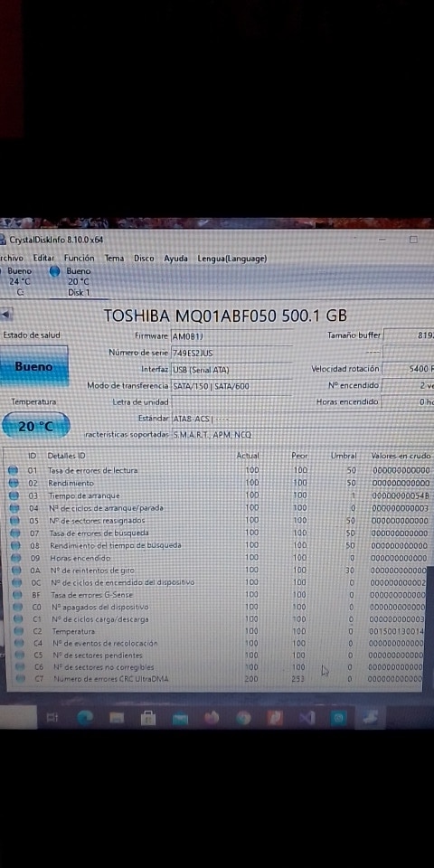Click the status icon for row 02 Rendimiento
This screenshot has width=434, height=868.
[x=14, y=483]
